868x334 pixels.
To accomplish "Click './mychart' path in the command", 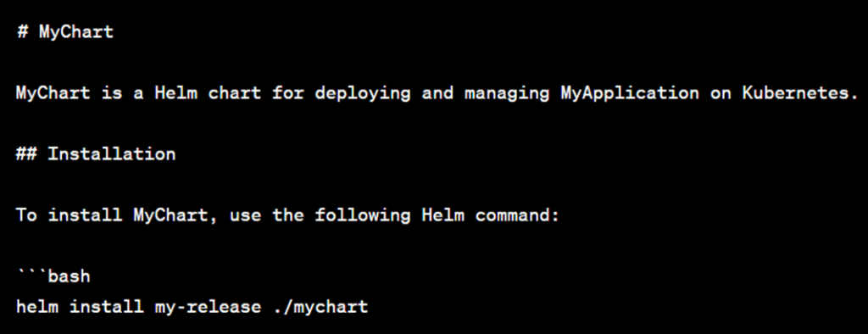I will tap(320, 307).
